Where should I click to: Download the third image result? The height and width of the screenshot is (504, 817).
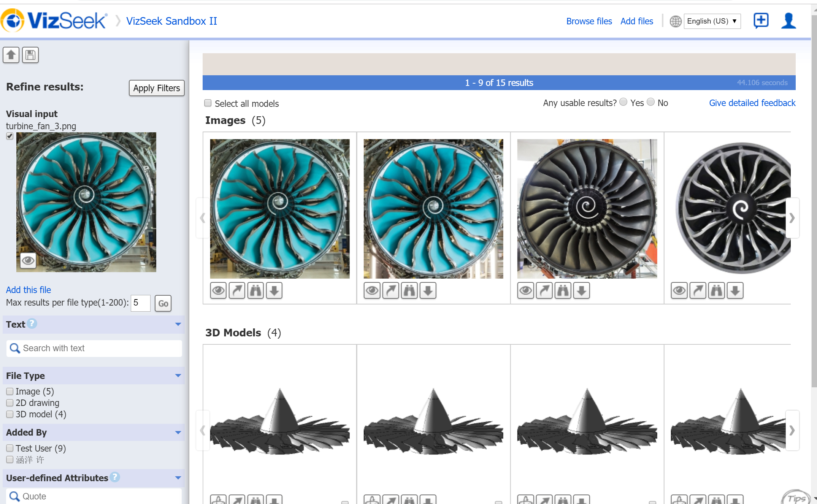581,290
